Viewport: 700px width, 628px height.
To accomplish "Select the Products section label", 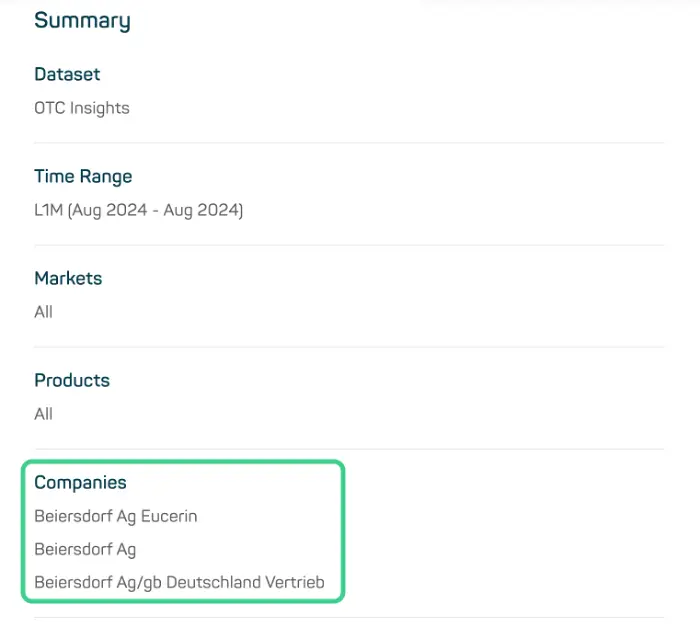I will [x=72, y=380].
